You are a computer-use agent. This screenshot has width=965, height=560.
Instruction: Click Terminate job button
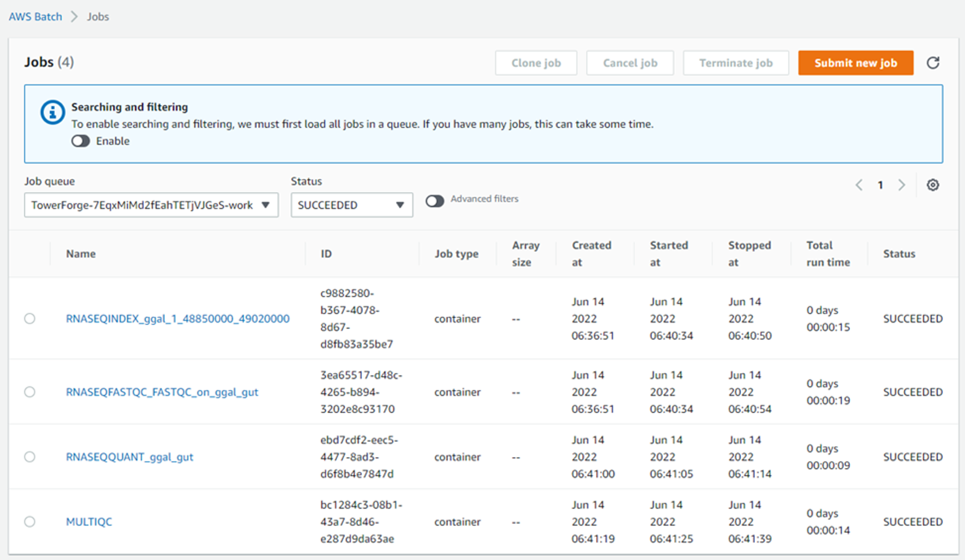(735, 63)
